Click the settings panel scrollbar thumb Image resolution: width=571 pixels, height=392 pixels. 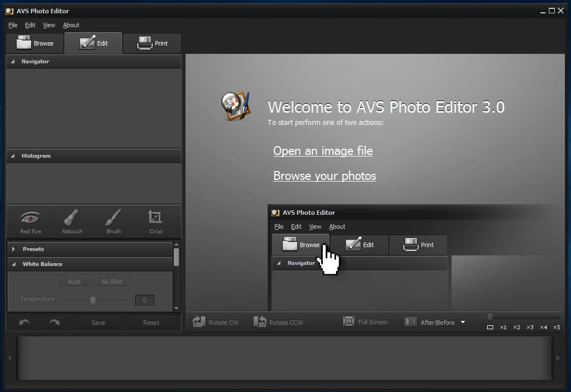[x=176, y=257]
